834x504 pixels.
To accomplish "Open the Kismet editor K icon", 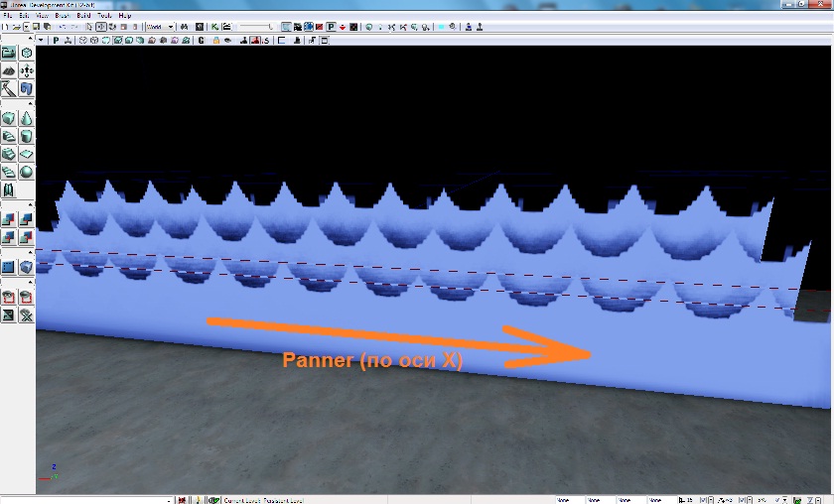I will [214, 27].
